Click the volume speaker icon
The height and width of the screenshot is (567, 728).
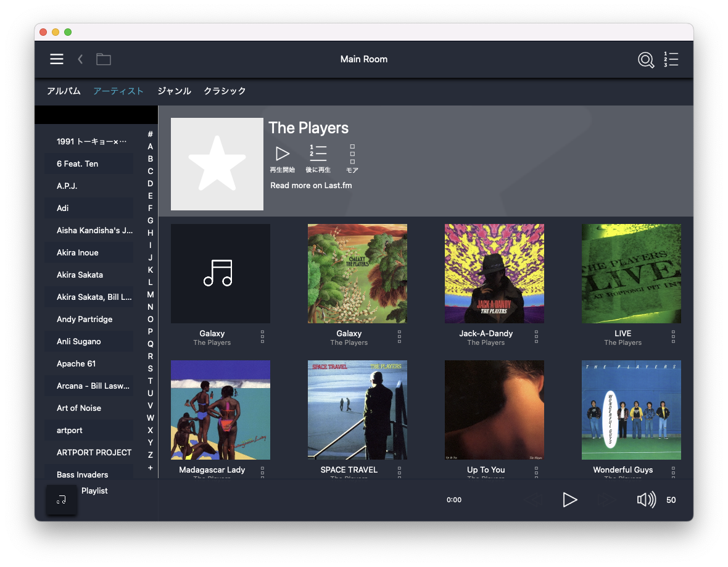click(x=647, y=500)
